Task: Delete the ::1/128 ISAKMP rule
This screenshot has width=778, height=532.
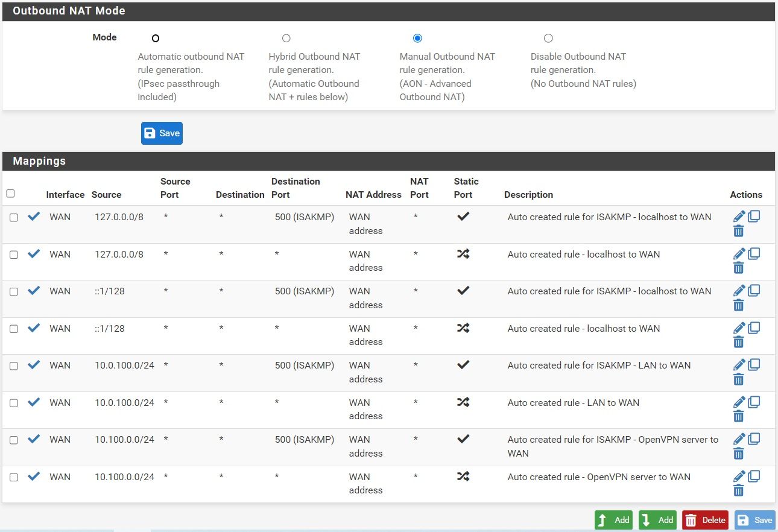Action: coord(739,305)
